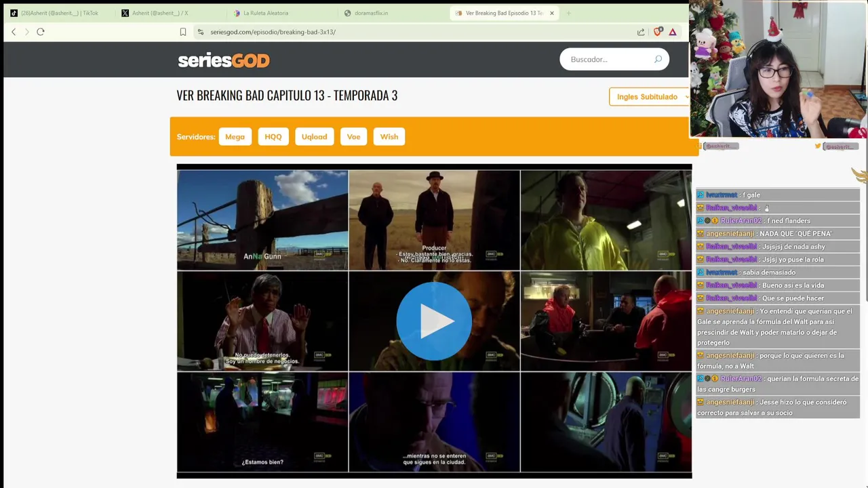868x488 pixels.
Task: Click chat message 'Jsjsj yo puse la rola'
Action: [x=793, y=260]
